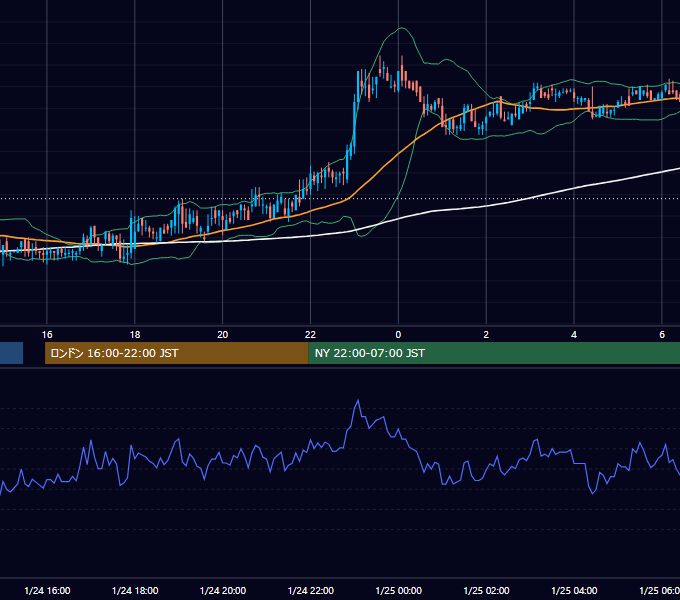Image resolution: width=680 pixels, height=600 pixels.
Task: Click the 18 hour label on price chart axis
Action: 135,335
